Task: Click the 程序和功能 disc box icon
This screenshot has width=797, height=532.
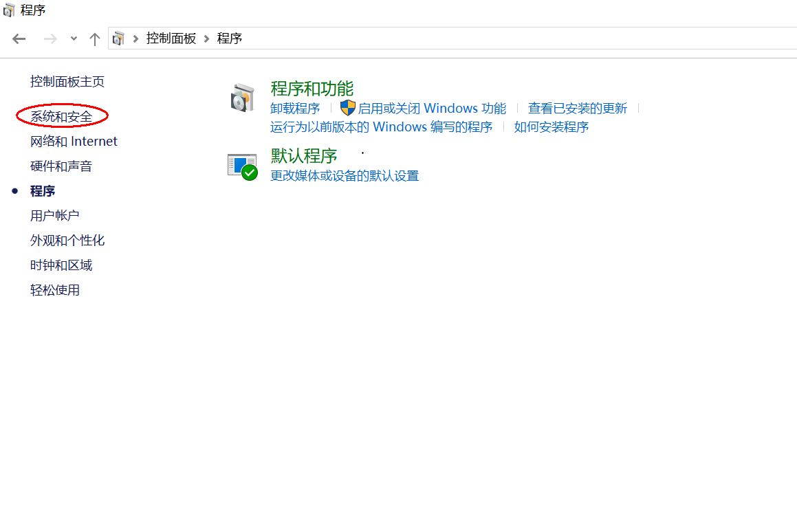Action: [242, 98]
